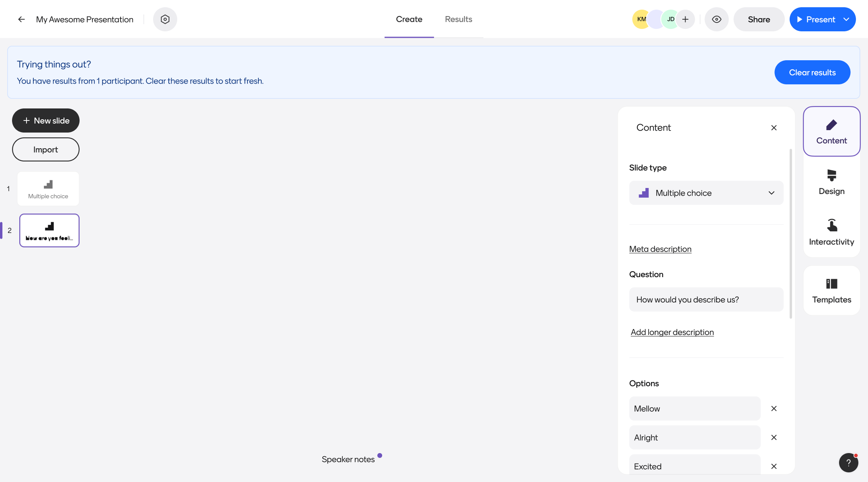Open the Templates panel

tap(831, 290)
